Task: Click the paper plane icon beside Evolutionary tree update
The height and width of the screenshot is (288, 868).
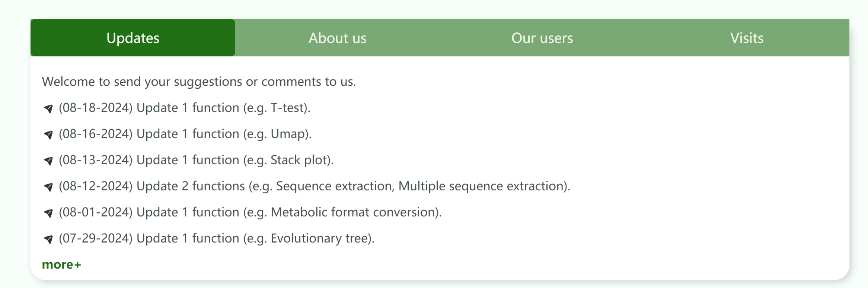Action: click(48, 239)
